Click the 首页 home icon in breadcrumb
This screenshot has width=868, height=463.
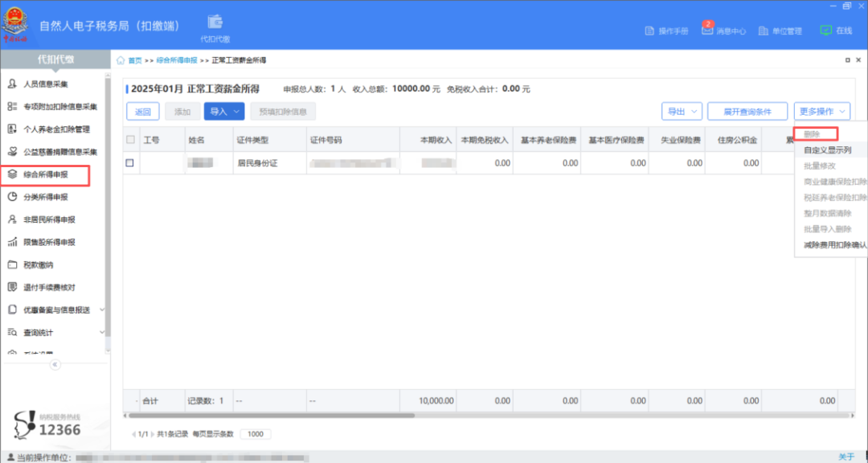tap(121, 60)
